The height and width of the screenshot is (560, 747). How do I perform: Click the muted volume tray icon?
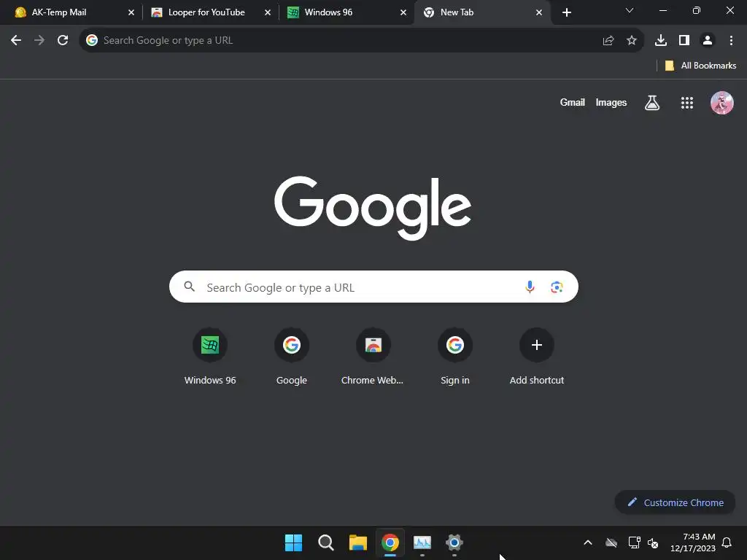(653, 542)
